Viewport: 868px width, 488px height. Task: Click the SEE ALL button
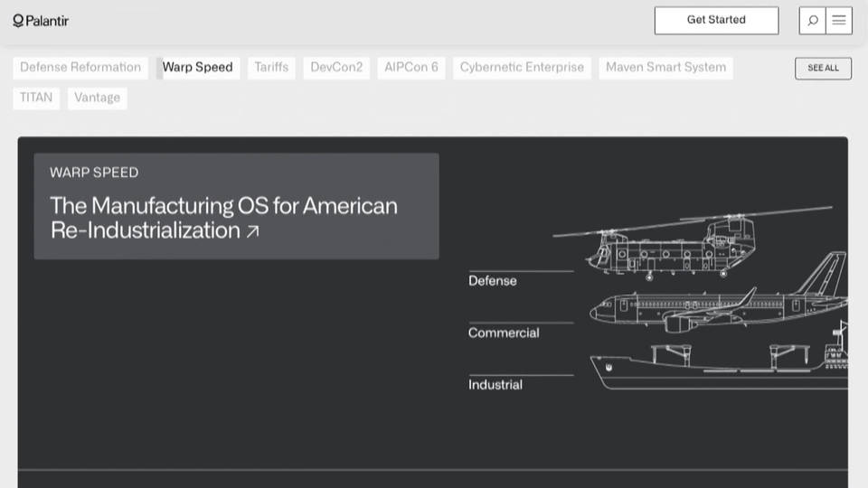(823, 68)
